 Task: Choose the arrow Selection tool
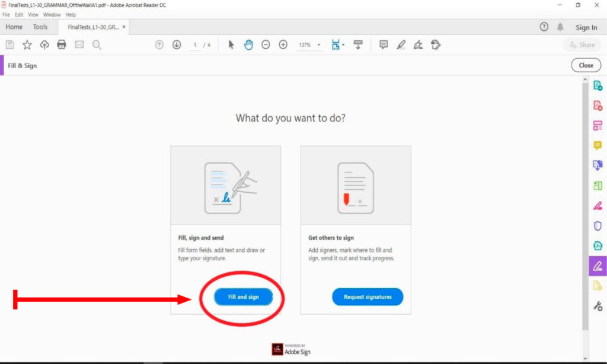tap(231, 45)
